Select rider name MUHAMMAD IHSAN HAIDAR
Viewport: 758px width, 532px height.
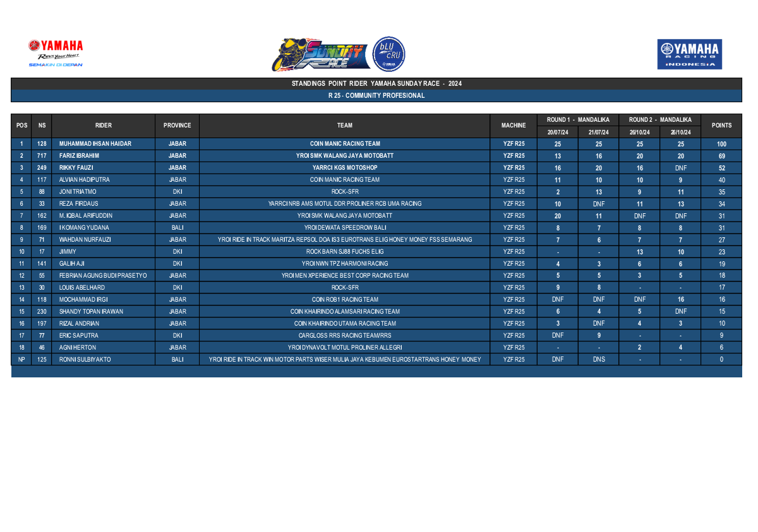pos(95,144)
